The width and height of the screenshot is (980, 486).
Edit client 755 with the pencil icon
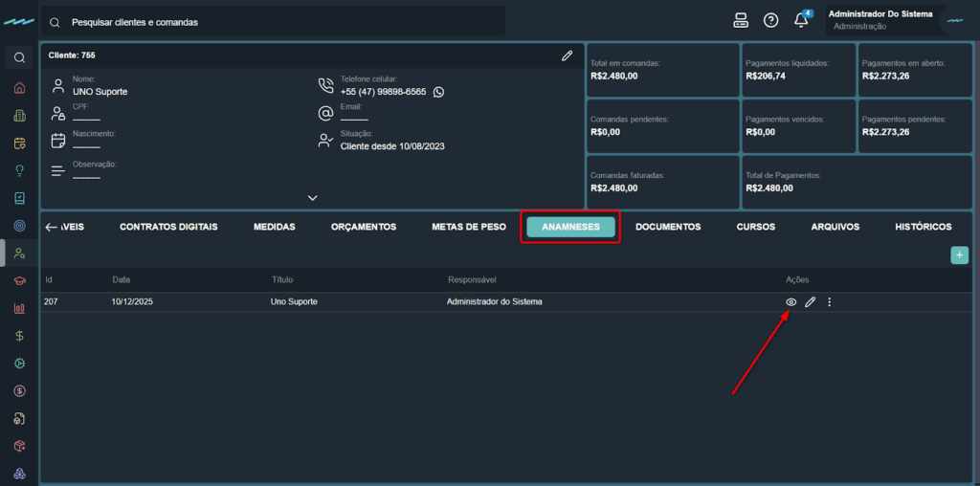(567, 55)
